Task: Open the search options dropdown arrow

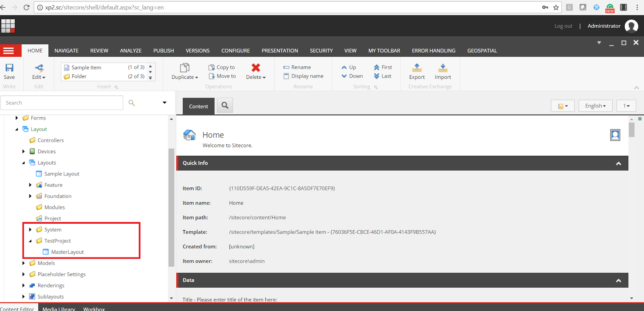Action: tap(164, 103)
